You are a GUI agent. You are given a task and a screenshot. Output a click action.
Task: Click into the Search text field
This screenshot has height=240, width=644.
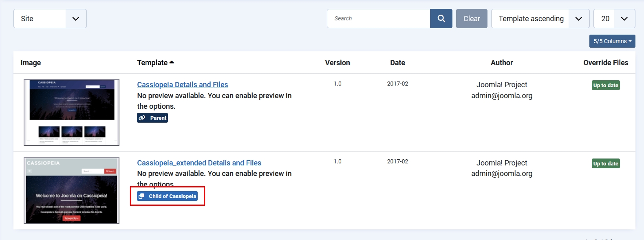point(378,19)
